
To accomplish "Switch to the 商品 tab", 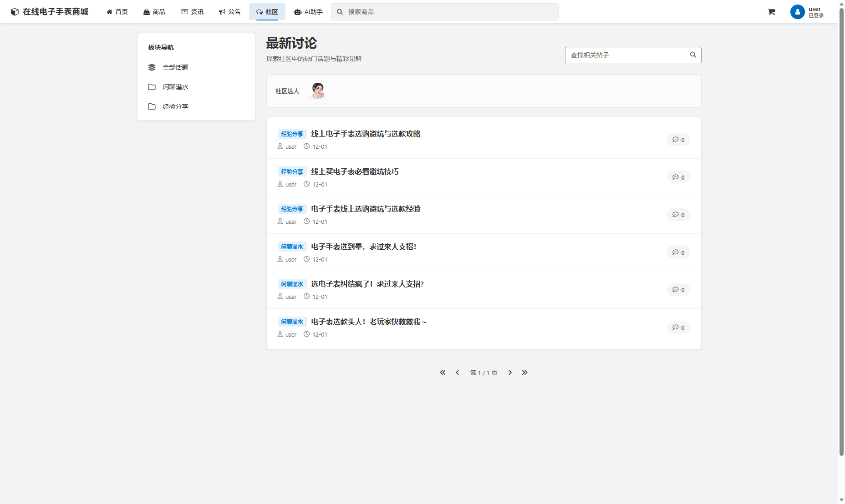I will [154, 11].
